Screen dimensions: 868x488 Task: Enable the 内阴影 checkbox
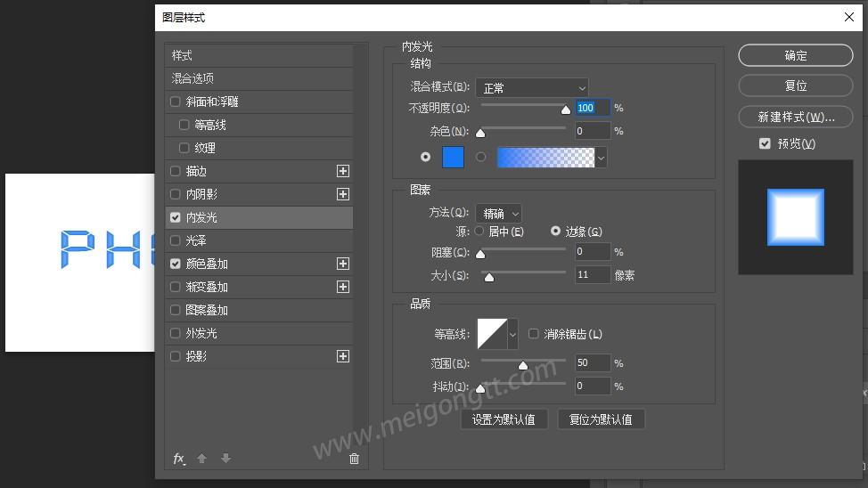coord(176,194)
